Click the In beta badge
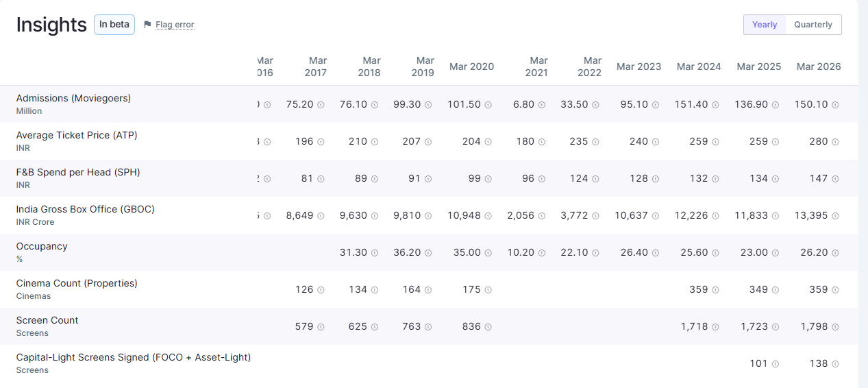Viewport: 868px width, 388px height. [114, 25]
